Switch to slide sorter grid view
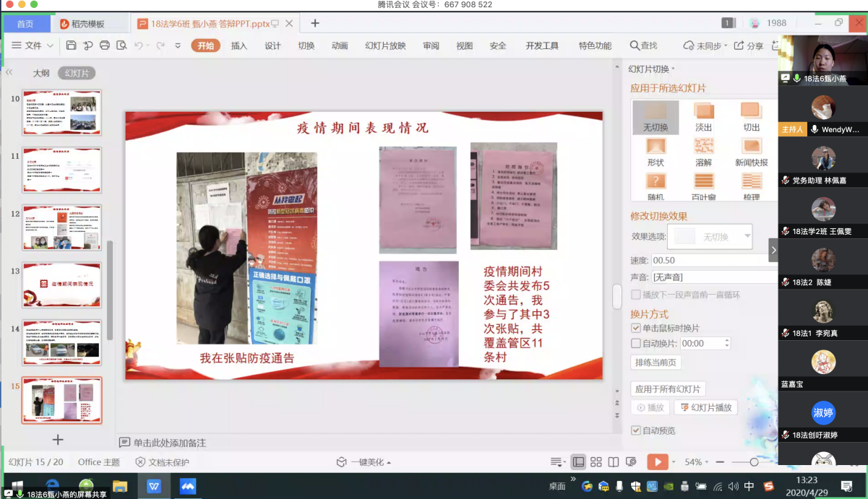The image size is (868, 499). click(x=596, y=462)
